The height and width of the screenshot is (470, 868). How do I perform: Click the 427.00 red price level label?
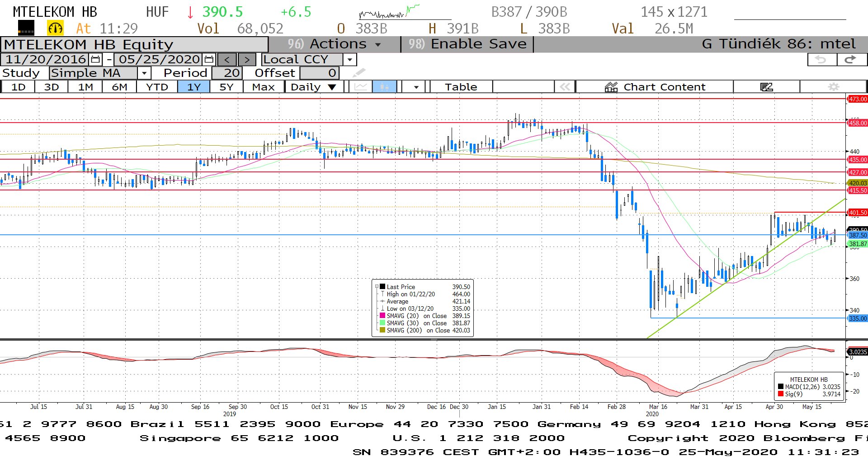pos(857,172)
